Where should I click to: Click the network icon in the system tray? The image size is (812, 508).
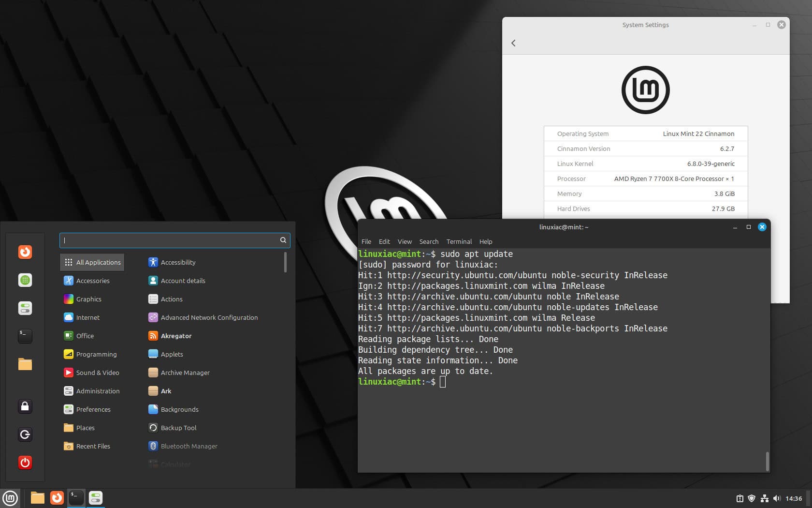[765, 498]
